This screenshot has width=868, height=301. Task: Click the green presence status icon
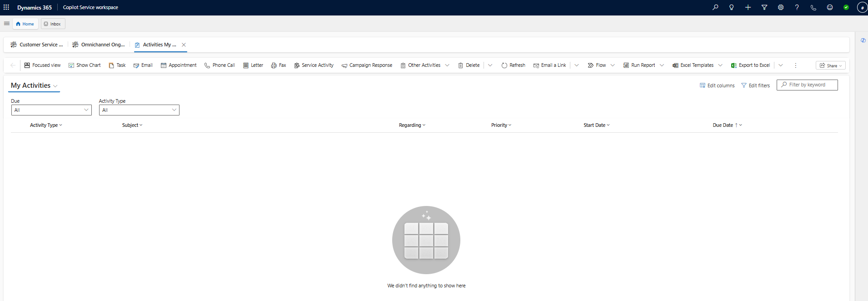tap(846, 7)
